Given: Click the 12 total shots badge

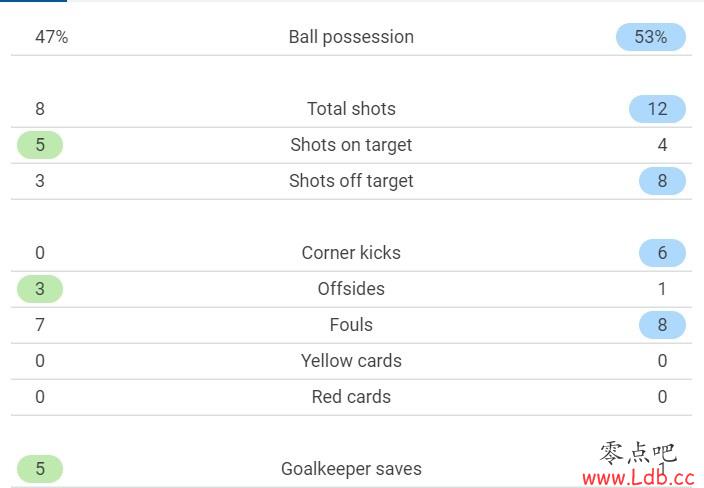Looking at the screenshot, I should point(657,109).
